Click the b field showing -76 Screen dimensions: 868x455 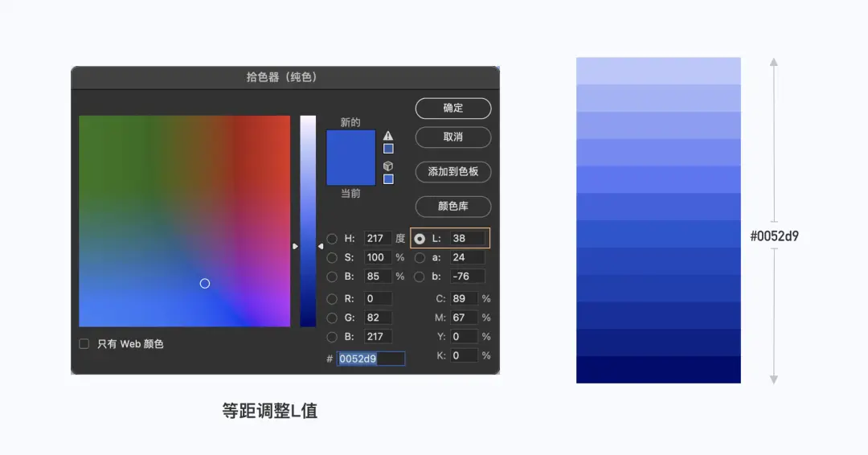[468, 277]
